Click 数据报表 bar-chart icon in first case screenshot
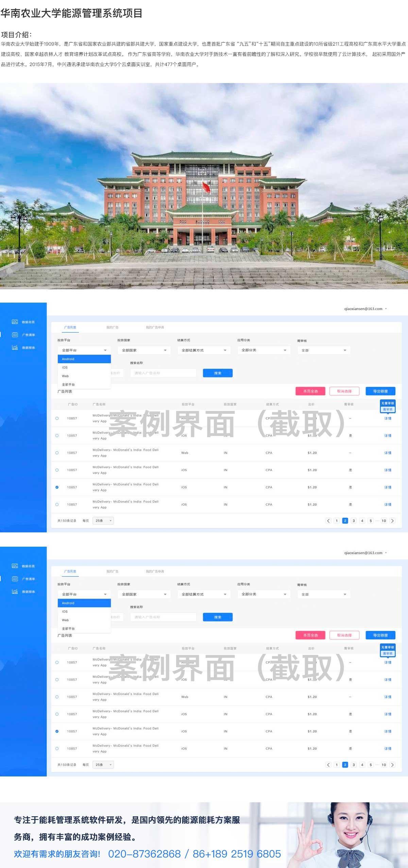408x868 pixels. coord(15,348)
